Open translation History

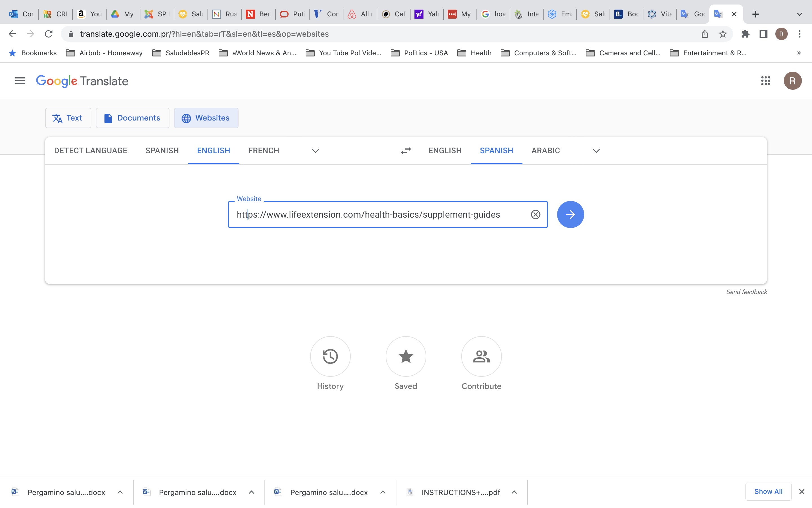click(330, 356)
